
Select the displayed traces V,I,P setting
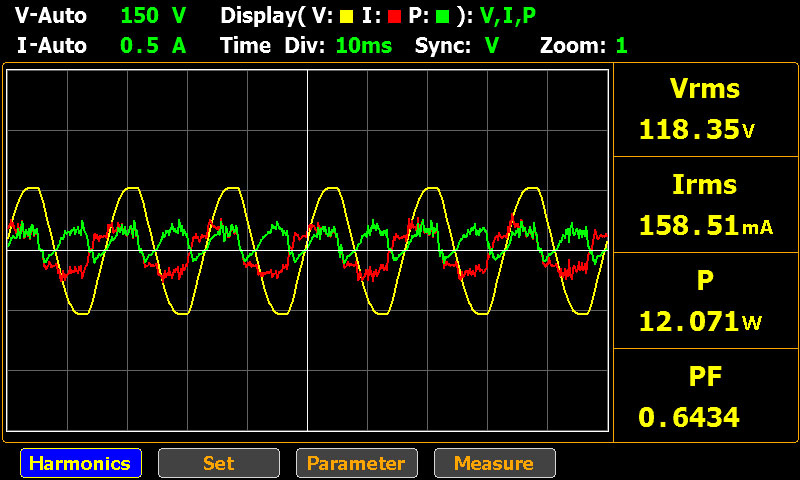[x=508, y=16]
